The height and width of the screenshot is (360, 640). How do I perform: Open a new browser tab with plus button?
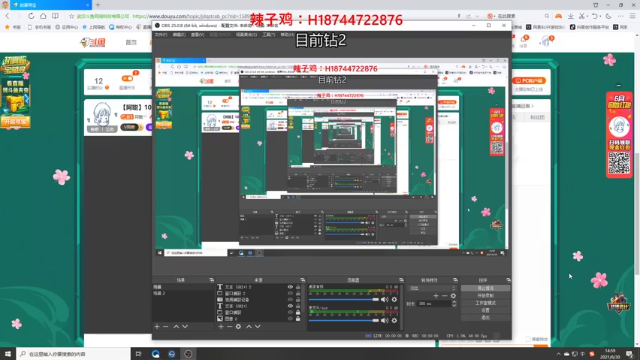(98, 5)
